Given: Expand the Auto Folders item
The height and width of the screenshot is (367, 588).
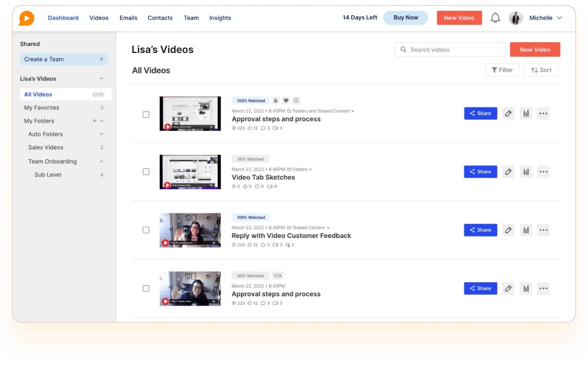Looking at the screenshot, I should tap(101, 134).
